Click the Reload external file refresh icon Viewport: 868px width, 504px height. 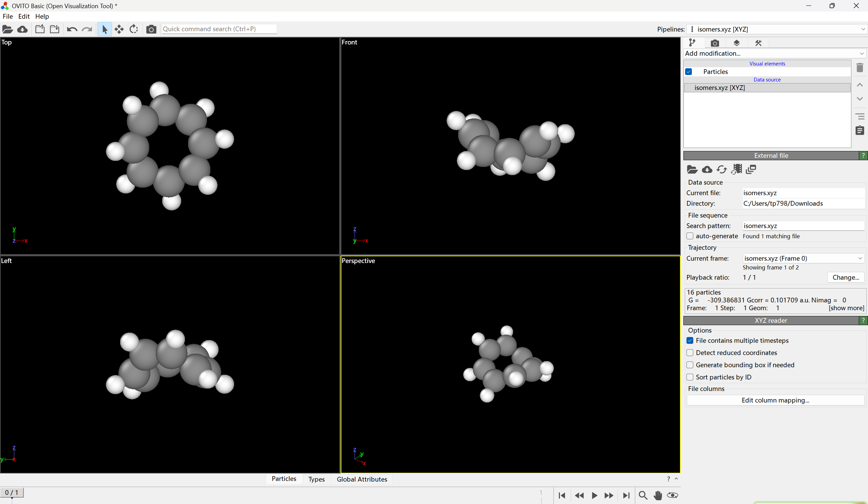tap(722, 169)
